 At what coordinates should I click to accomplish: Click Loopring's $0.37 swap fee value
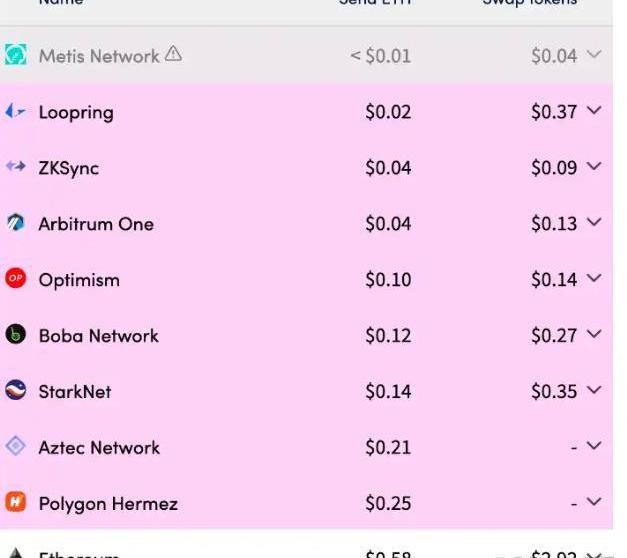(554, 112)
